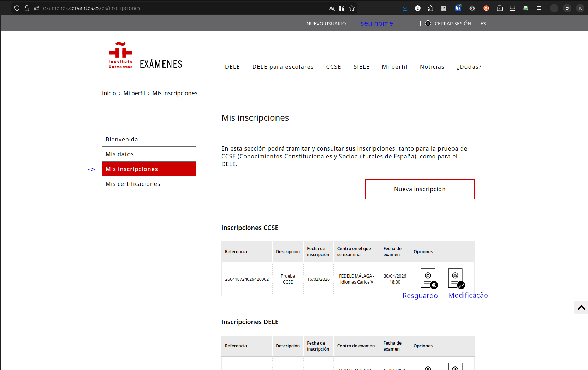The image size is (588, 370).
Task: Open reference 260418724029420002 link
Action: pyautogui.click(x=247, y=279)
